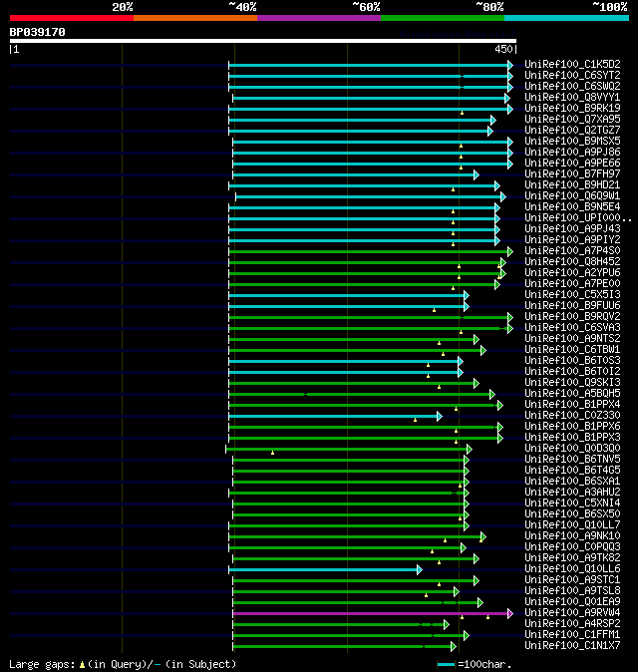The image size is (638, 672).
Task: Select the truncated UniRef100_UPI000.. label
Action: pos(578,217)
